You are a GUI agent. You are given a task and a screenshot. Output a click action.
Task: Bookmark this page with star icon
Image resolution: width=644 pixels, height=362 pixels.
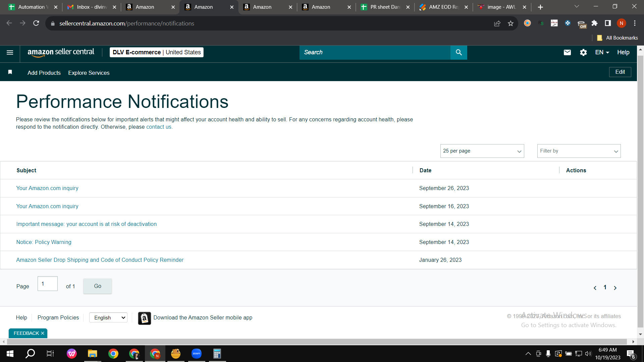point(511,23)
